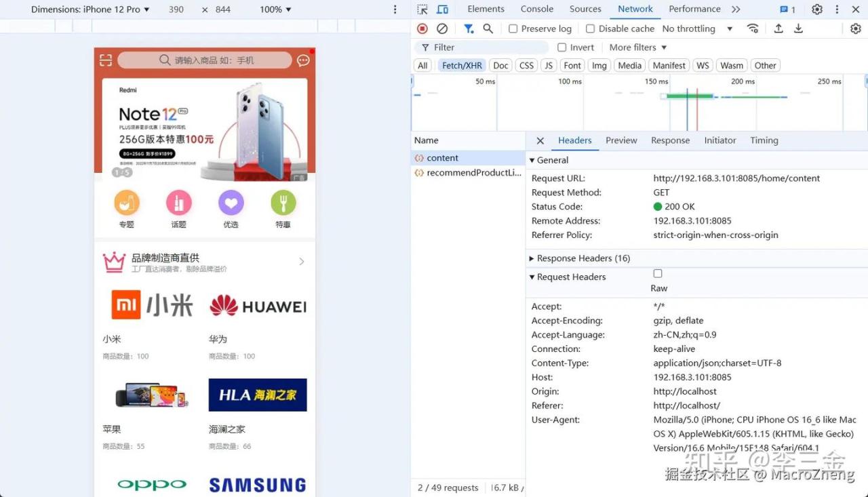Viewport: 868px width, 497px height.
Task: Open DevTools settings gear in top bar
Action: (x=817, y=9)
